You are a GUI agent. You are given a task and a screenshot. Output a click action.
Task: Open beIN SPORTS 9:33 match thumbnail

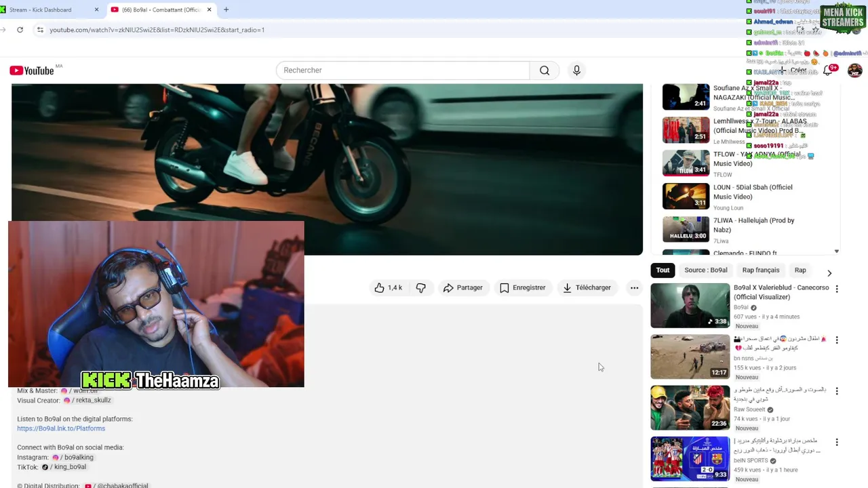pyautogui.click(x=690, y=459)
